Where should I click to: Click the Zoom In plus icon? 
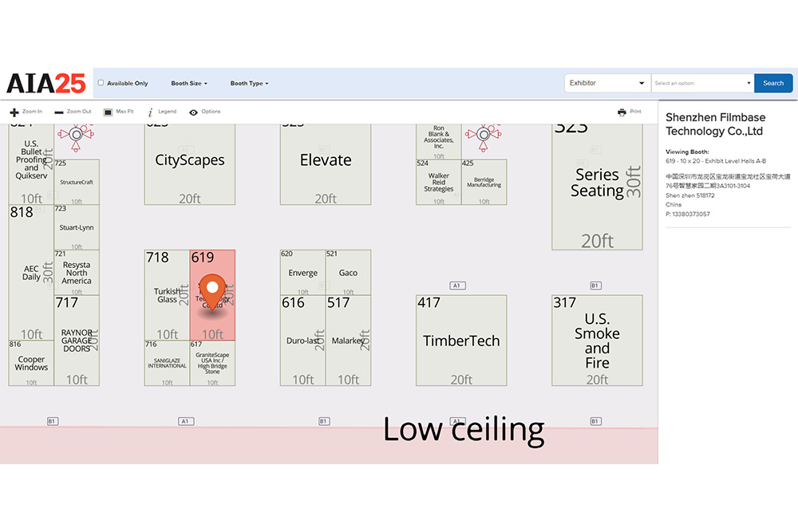tap(14, 112)
